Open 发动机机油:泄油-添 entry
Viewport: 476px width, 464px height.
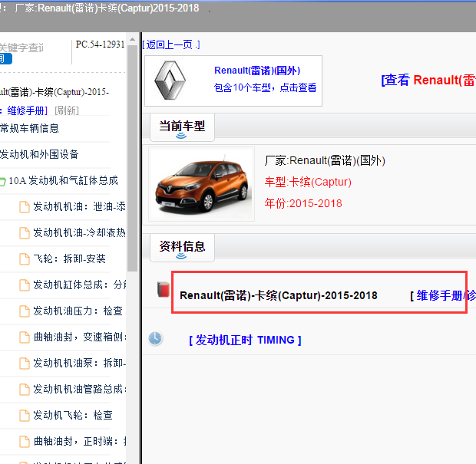[79, 207]
